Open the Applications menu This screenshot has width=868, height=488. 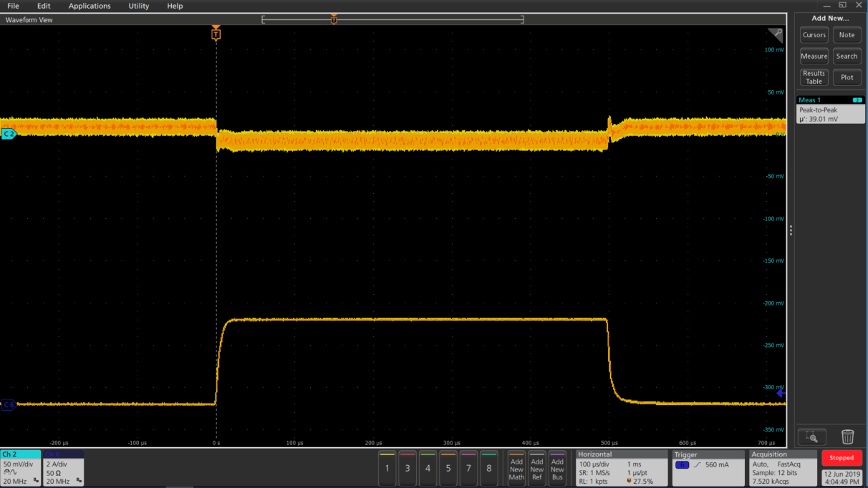tap(90, 6)
